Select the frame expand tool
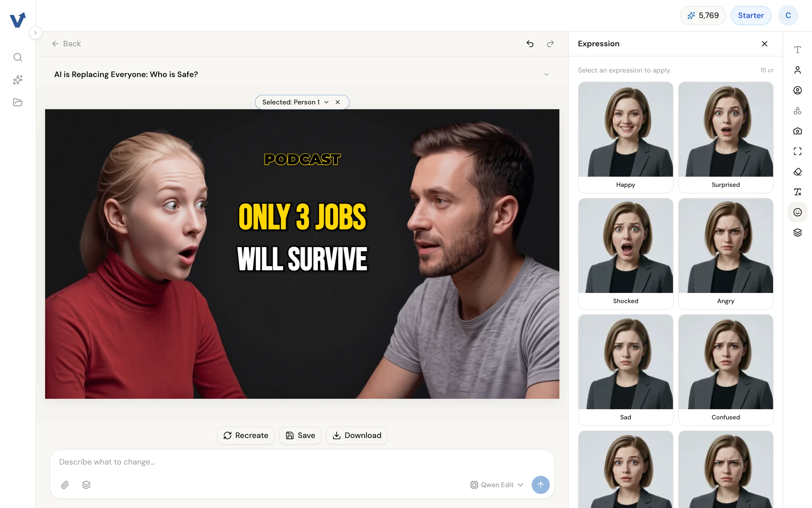Screen dimensions: 812x508 798,151
